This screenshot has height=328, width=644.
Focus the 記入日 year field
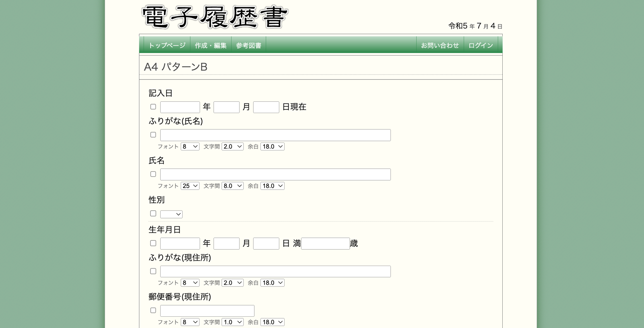click(x=180, y=107)
